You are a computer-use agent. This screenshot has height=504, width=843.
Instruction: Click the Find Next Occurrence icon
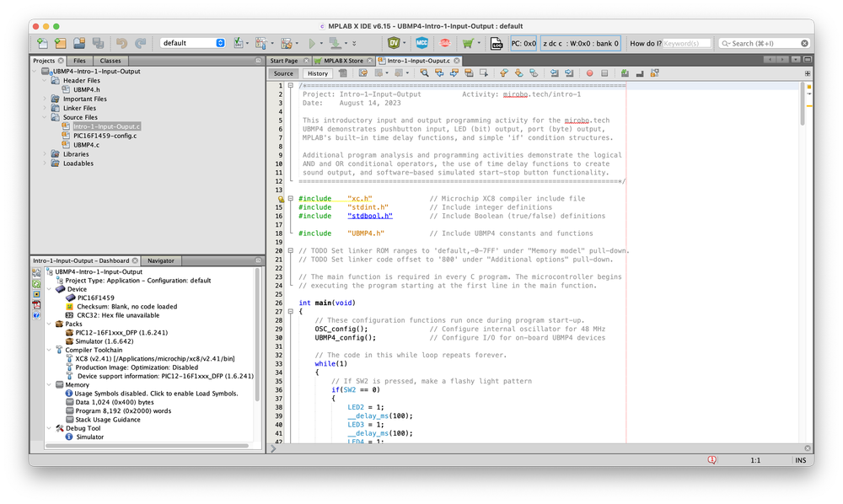click(x=454, y=73)
